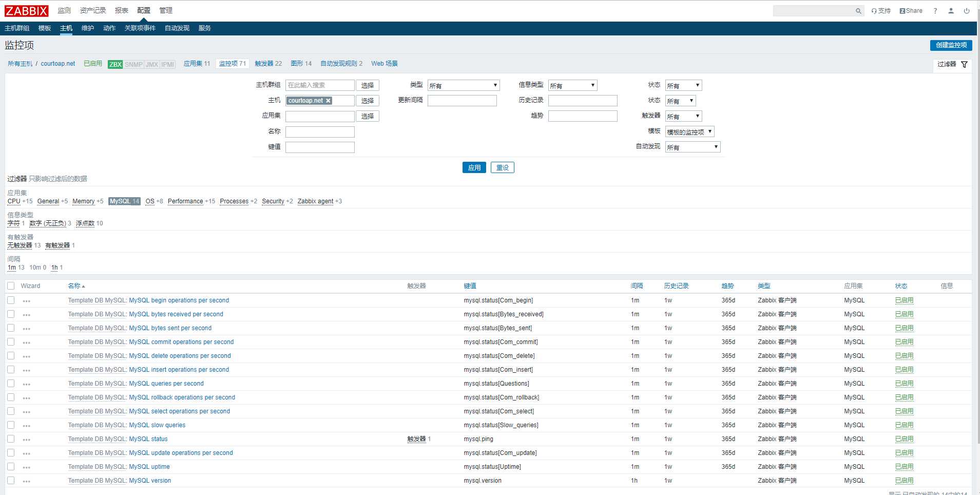Click the JMX availability badge
The image size is (980, 495).
(152, 64)
